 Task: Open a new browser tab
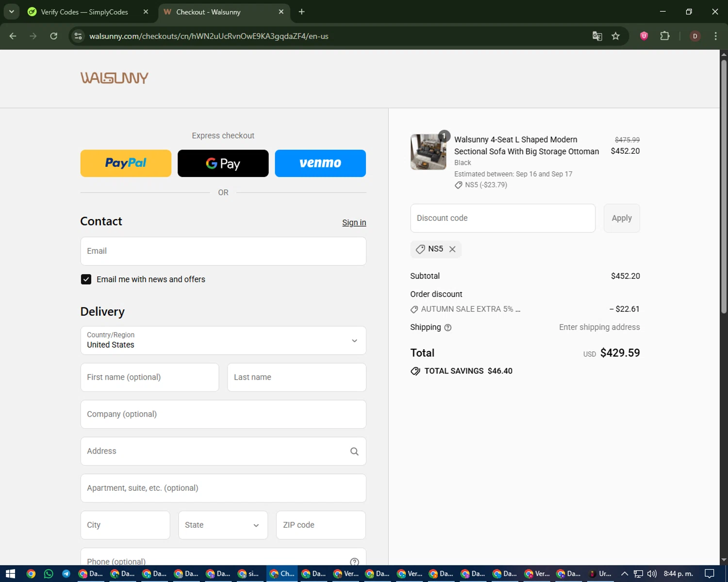click(301, 12)
